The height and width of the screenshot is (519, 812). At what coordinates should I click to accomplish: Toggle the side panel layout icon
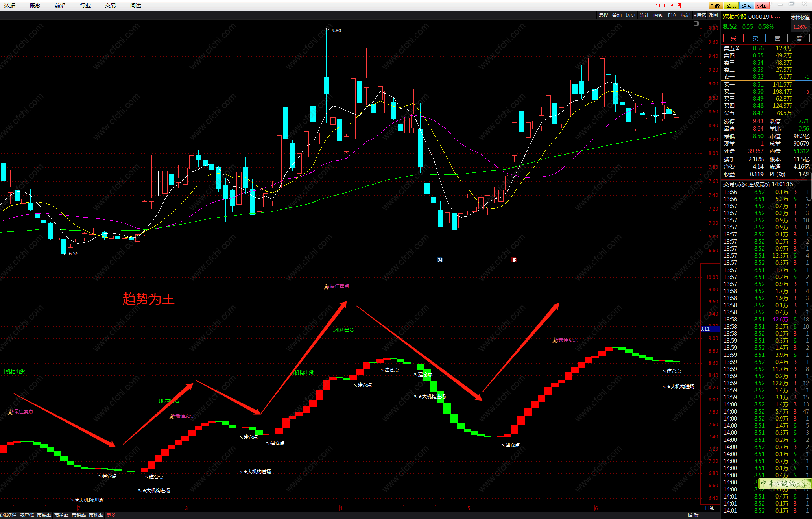pyautogui.click(x=696, y=24)
